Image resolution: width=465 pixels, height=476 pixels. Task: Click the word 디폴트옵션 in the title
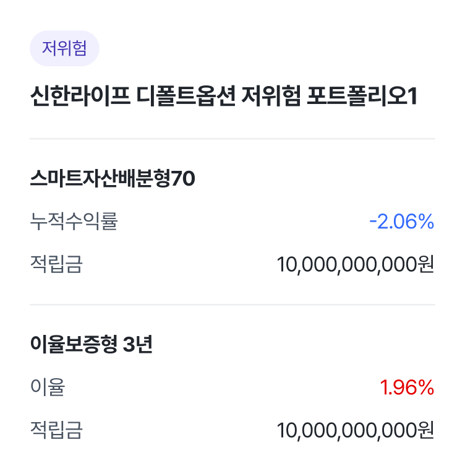tap(186, 96)
